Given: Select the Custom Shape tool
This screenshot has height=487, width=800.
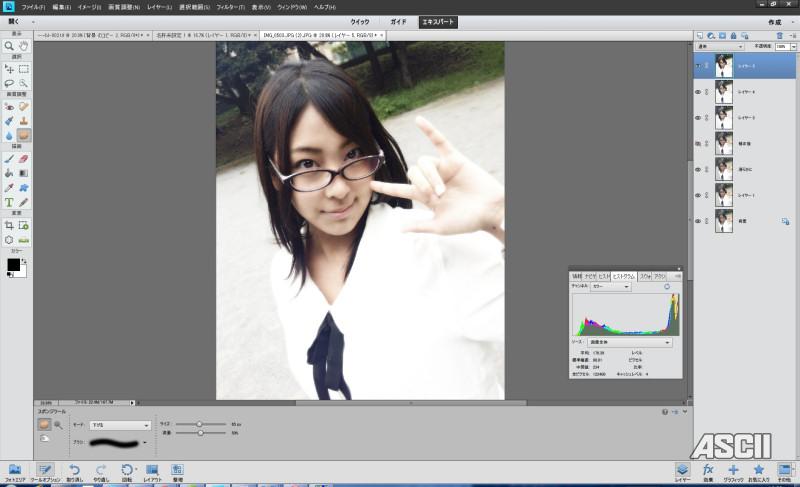Looking at the screenshot, I should click(23, 188).
